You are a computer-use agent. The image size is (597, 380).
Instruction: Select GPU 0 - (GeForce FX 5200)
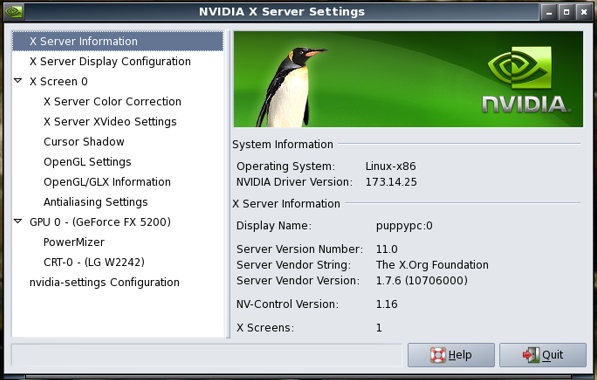pos(100,222)
